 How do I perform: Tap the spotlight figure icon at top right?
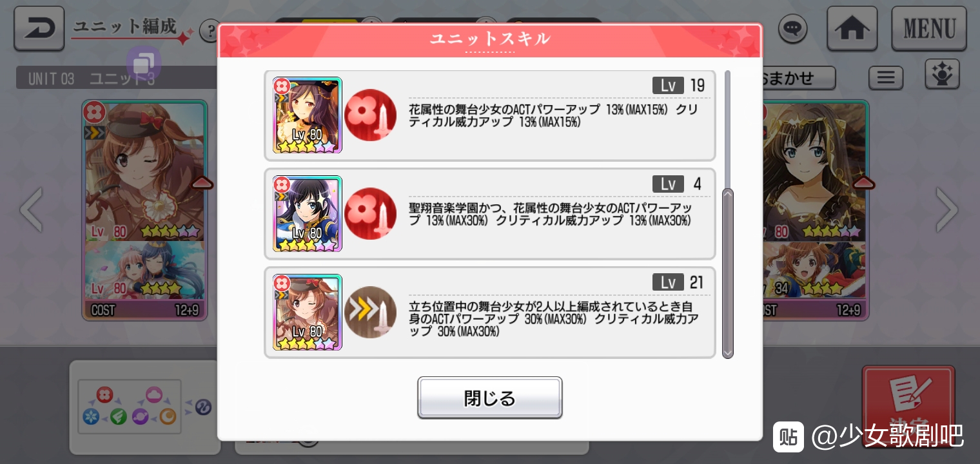(942, 75)
